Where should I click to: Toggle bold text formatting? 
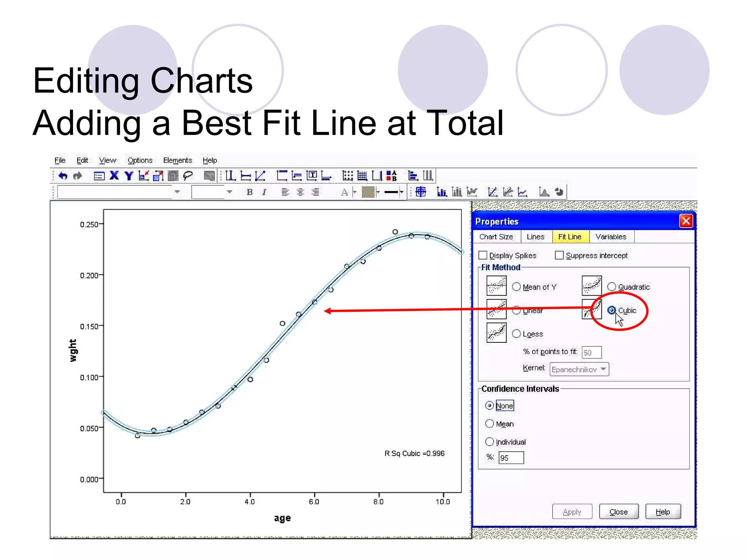pos(249,192)
